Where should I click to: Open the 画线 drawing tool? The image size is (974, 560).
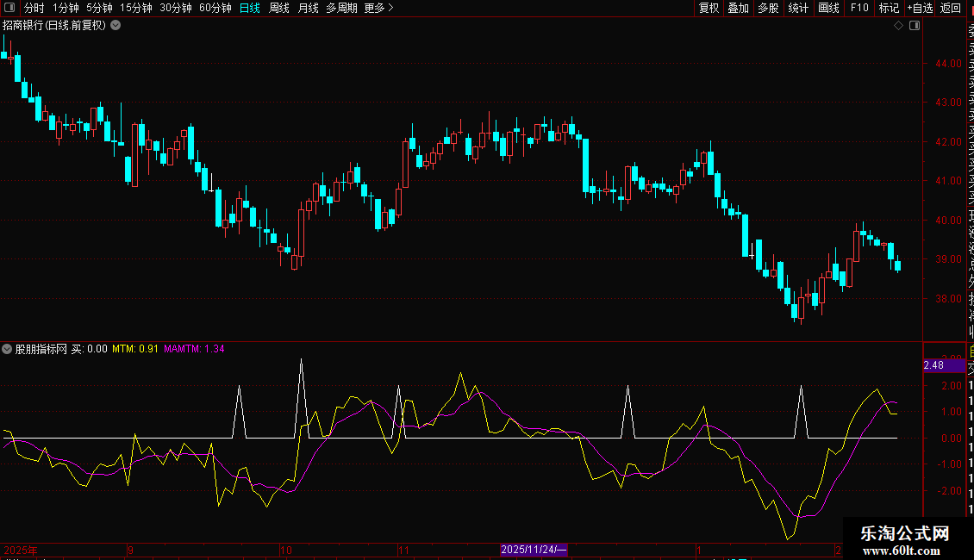click(828, 8)
